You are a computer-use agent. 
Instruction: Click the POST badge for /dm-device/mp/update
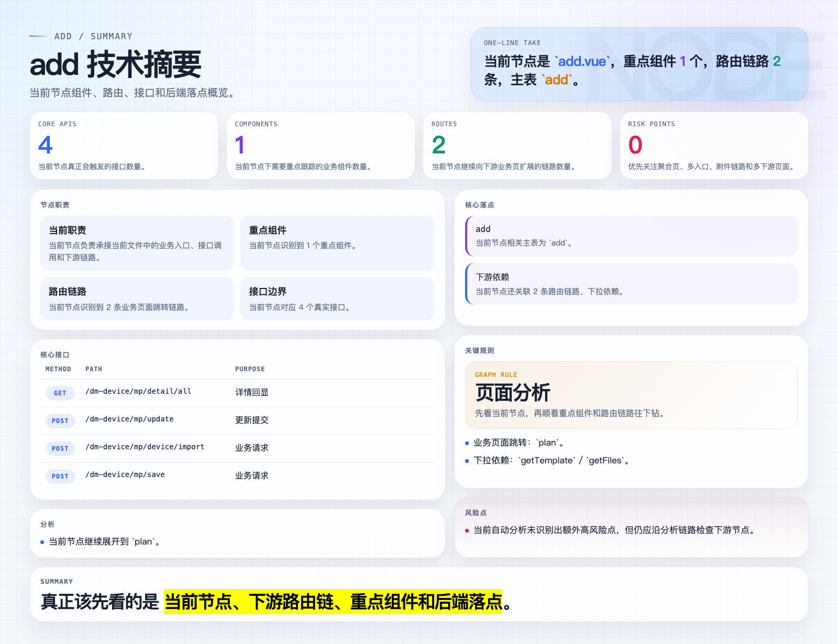(60, 421)
